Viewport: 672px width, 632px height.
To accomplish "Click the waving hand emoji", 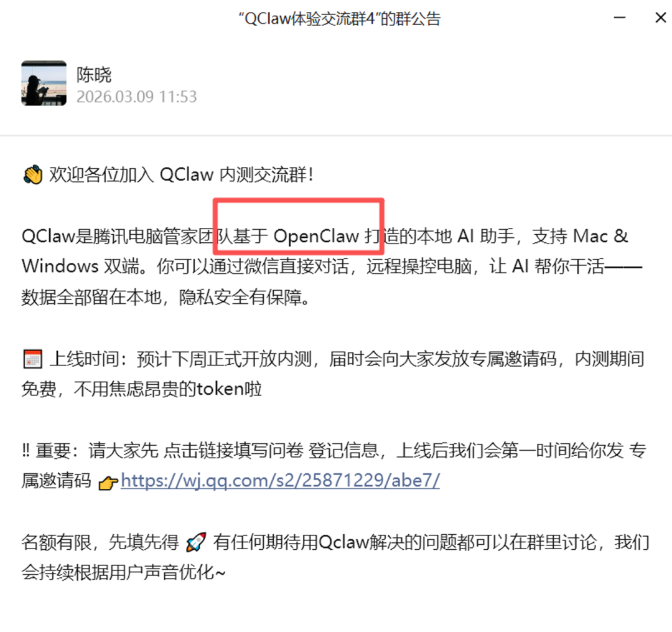I will click(x=33, y=175).
